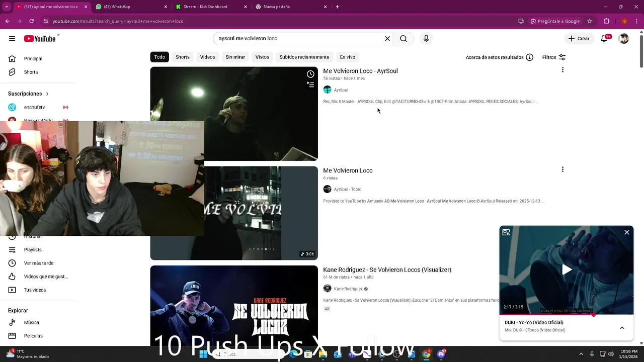The width and height of the screenshot is (644, 362).
Task: Open the AyrSoul - Topic channel link
Action: click(x=347, y=190)
